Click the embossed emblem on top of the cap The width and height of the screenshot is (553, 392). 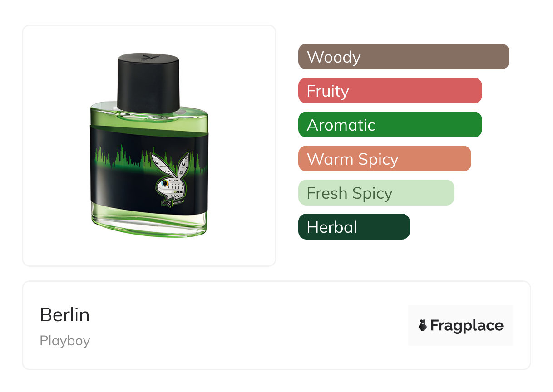pyautogui.click(x=148, y=57)
